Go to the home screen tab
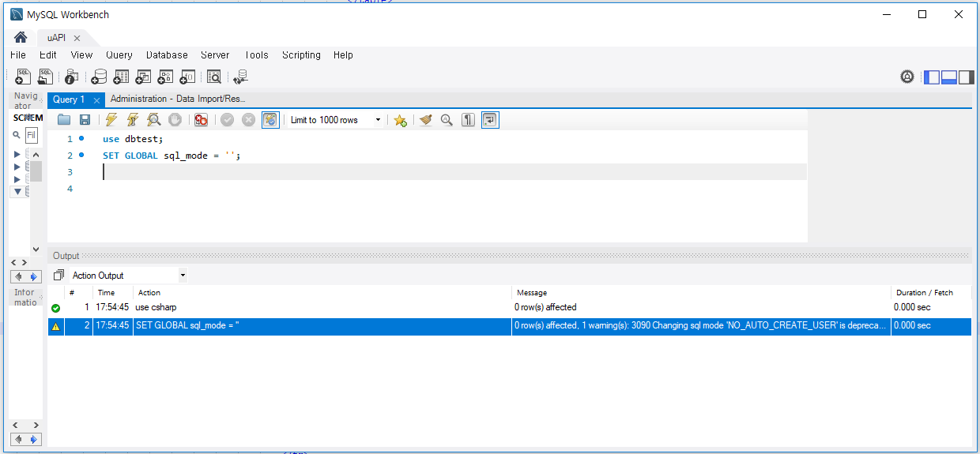The height and width of the screenshot is (454, 980). [x=21, y=38]
